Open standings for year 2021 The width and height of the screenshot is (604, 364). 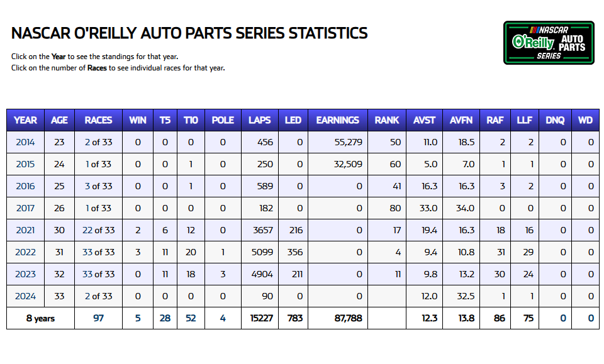[25, 230]
